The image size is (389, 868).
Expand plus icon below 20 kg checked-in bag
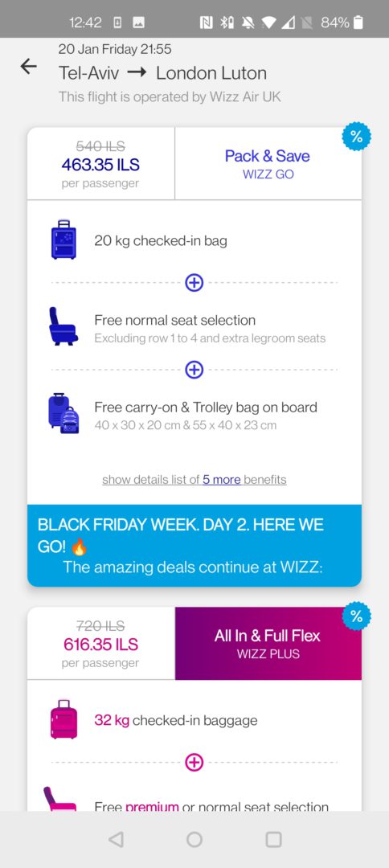[194, 283]
